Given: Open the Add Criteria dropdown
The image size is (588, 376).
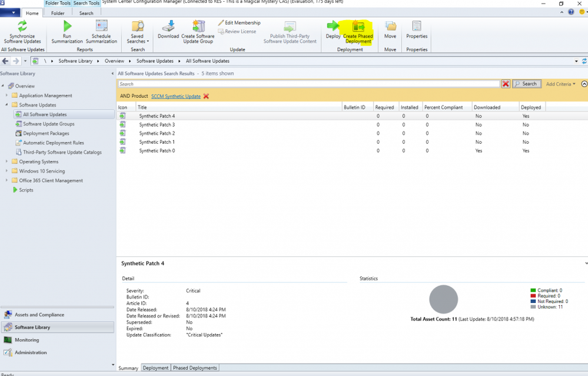Looking at the screenshot, I should click(560, 84).
